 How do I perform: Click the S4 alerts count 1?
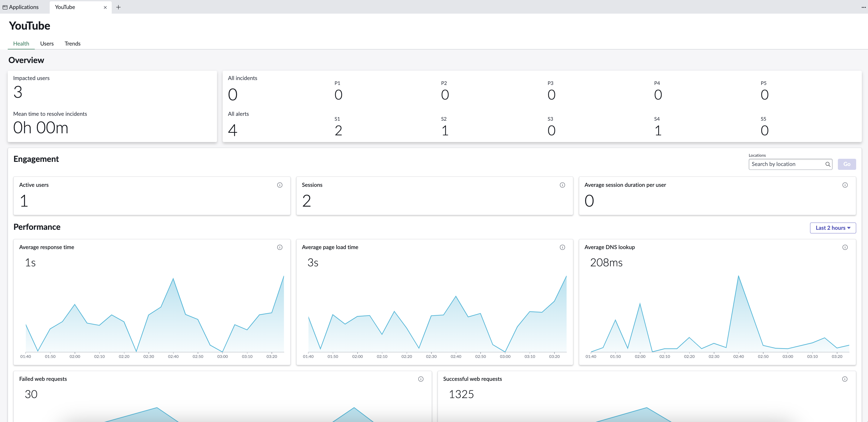pyautogui.click(x=658, y=131)
